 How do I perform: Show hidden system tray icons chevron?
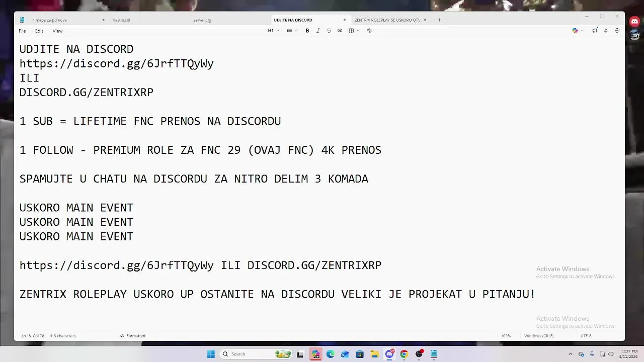(x=570, y=354)
